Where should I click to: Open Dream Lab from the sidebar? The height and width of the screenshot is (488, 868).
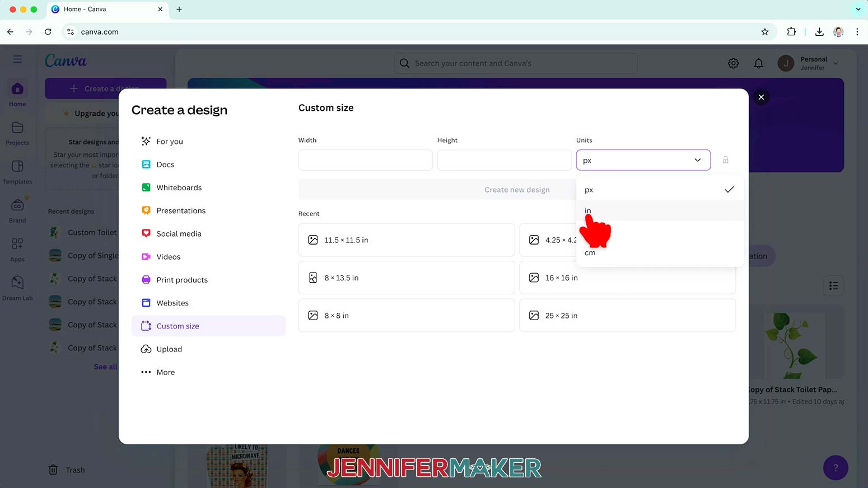tap(17, 288)
